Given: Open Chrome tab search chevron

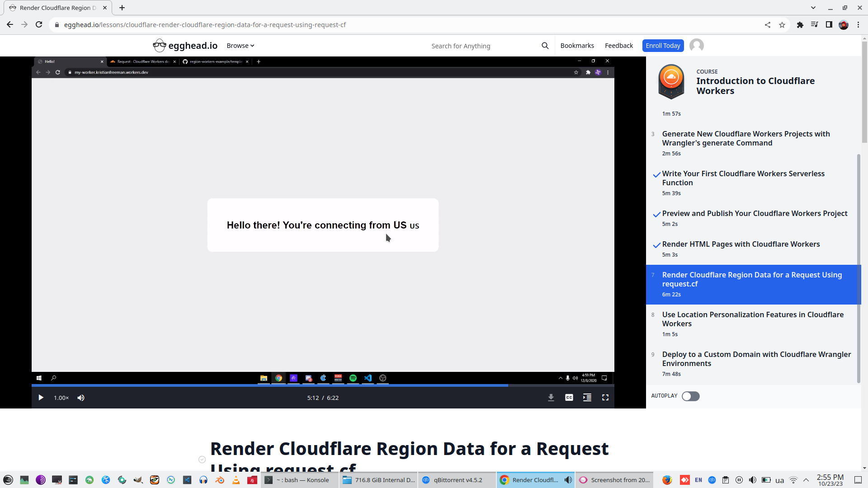Looking at the screenshot, I should [813, 8].
